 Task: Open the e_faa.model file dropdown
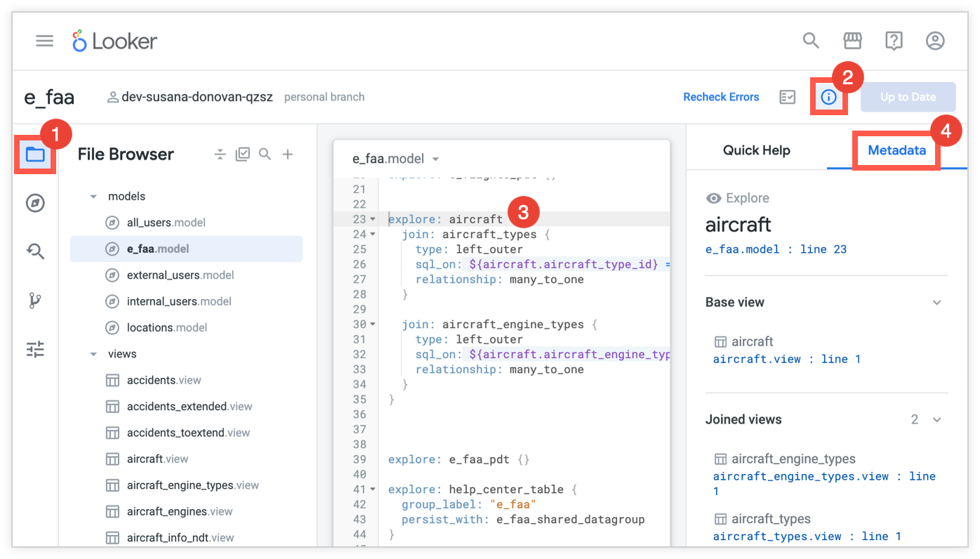(x=436, y=159)
